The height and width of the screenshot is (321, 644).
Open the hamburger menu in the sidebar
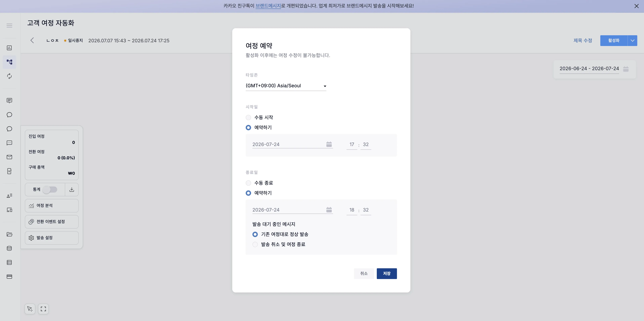tap(9, 26)
